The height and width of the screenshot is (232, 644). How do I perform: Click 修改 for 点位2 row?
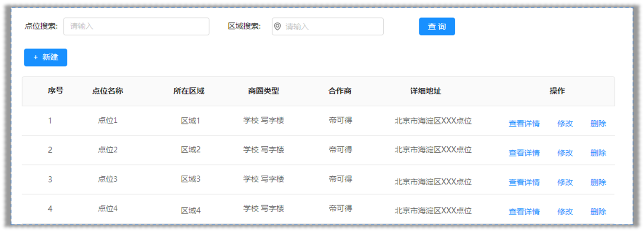(x=565, y=153)
